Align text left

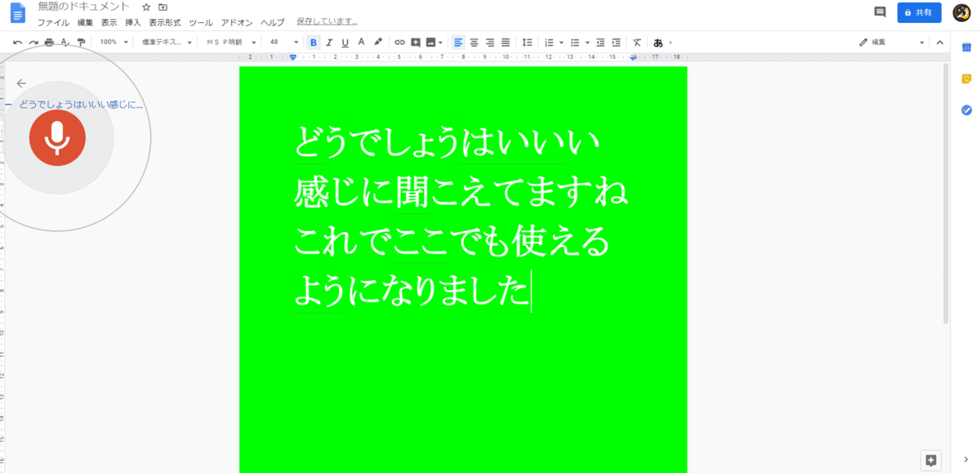click(x=458, y=42)
